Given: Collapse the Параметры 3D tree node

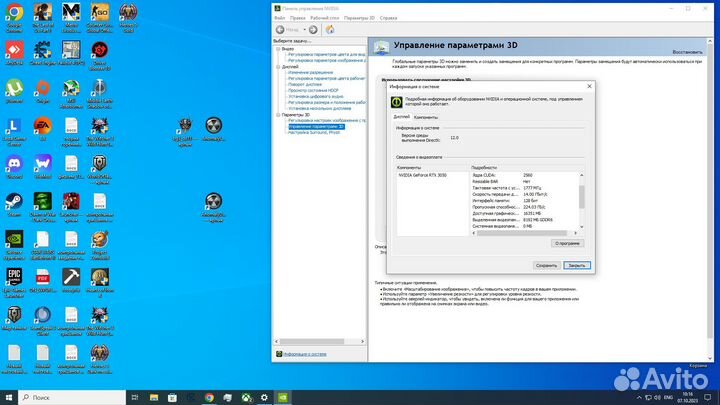Looking at the screenshot, I should (278, 115).
